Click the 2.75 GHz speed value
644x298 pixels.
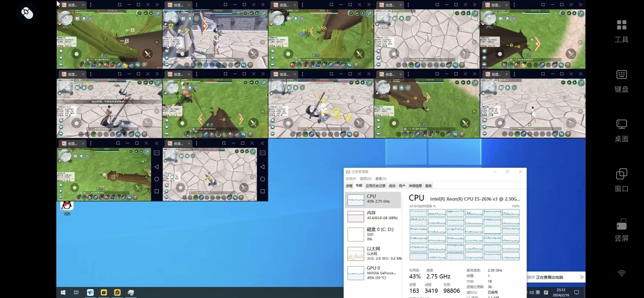pos(438,276)
